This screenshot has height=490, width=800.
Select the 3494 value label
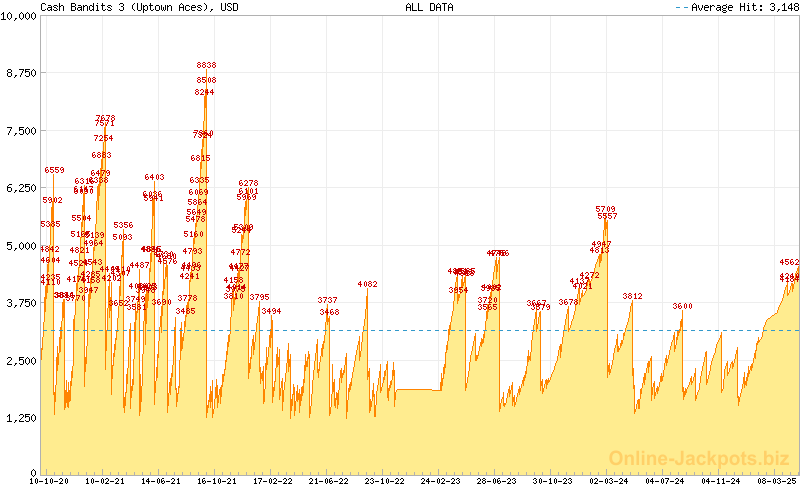[x=271, y=311]
